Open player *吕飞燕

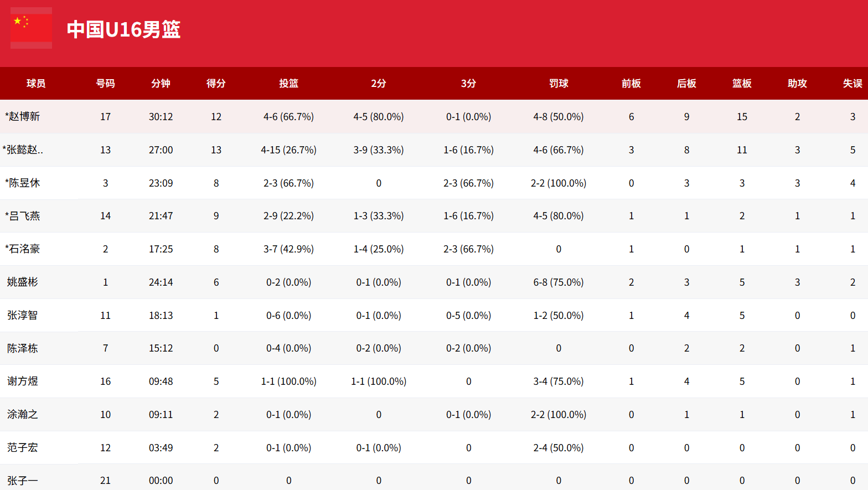pyautogui.click(x=23, y=216)
